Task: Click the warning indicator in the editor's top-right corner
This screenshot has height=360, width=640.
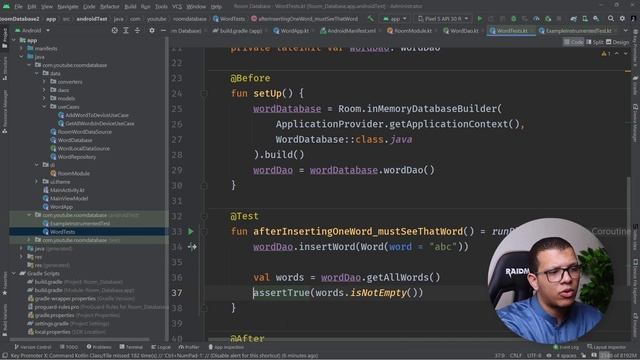Action: point(606,53)
